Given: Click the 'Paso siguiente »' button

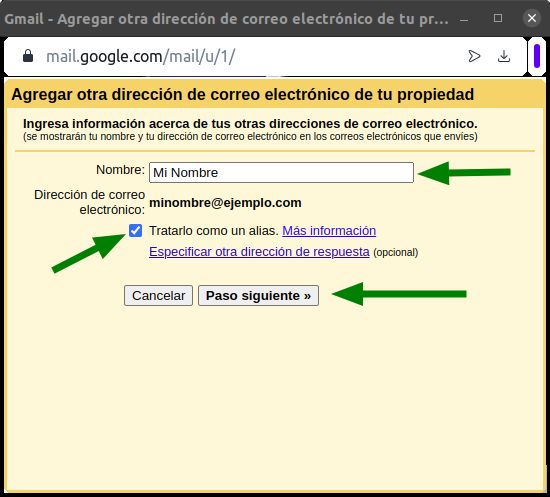Looking at the screenshot, I should 259,296.
